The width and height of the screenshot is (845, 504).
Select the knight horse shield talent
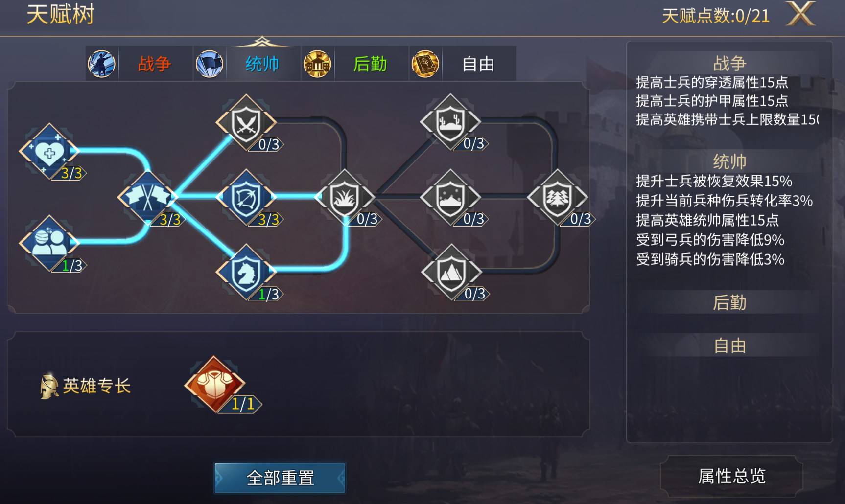pyautogui.click(x=246, y=273)
